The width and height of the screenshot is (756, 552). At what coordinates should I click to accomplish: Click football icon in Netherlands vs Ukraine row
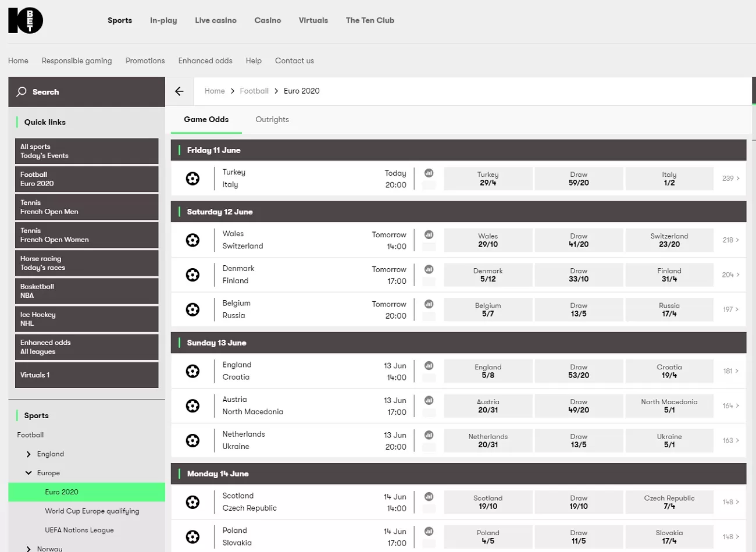tap(192, 440)
